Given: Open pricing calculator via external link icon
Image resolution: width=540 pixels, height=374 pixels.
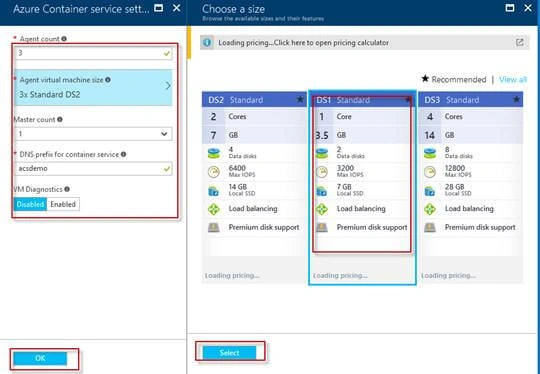Looking at the screenshot, I should point(519,42).
